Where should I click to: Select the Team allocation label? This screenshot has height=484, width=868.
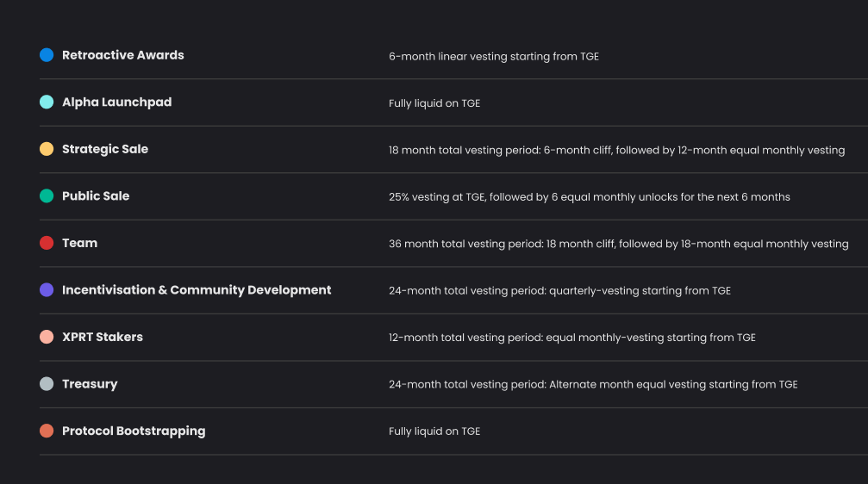click(x=79, y=243)
